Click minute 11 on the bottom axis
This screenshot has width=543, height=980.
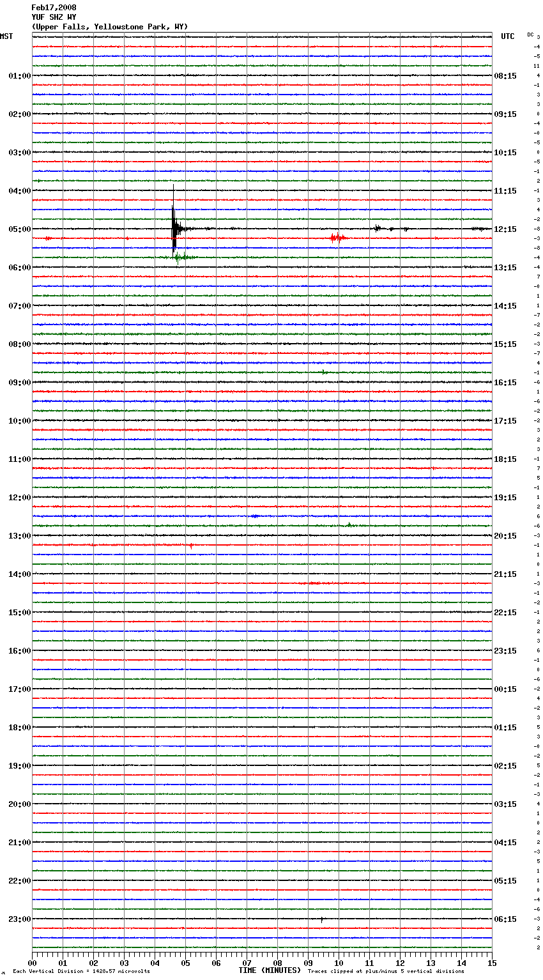pos(370,963)
